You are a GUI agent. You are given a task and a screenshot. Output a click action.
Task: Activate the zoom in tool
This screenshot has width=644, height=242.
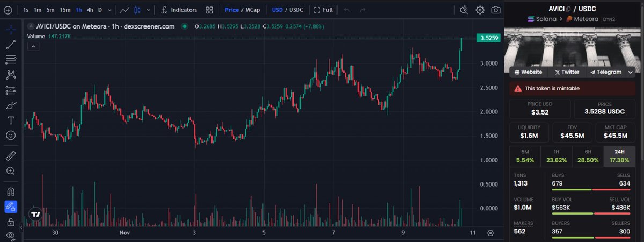(x=10, y=171)
